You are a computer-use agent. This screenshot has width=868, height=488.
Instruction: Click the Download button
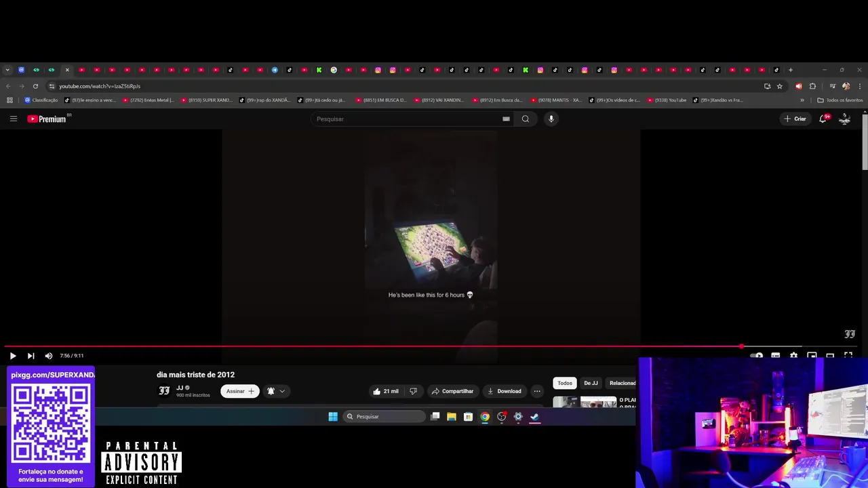pos(504,391)
